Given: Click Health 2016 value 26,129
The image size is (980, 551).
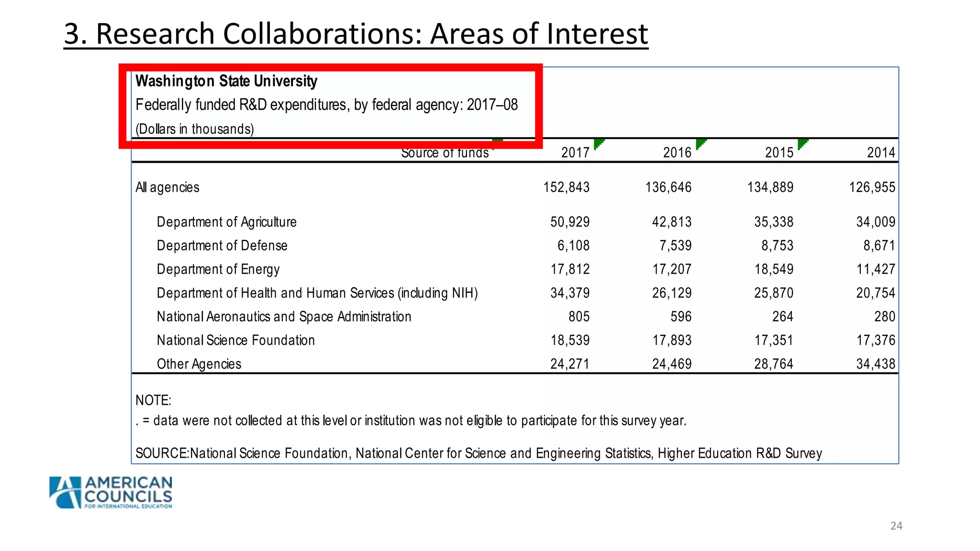Looking at the screenshot, I should coord(672,293).
